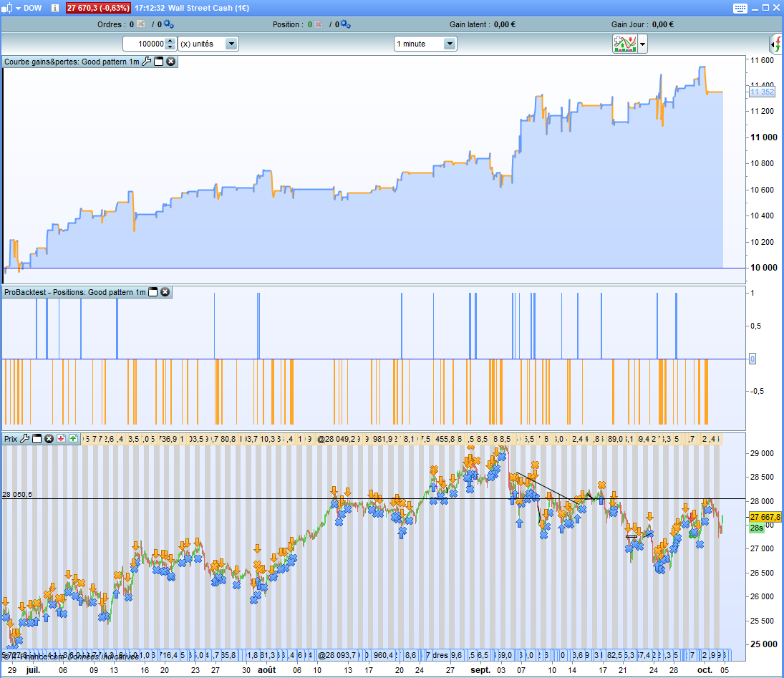Image resolution: width=784 pixels, height=678 pixels.
Task: Click the 27 667,8 current price tag
Action: (x=765, y=517)
